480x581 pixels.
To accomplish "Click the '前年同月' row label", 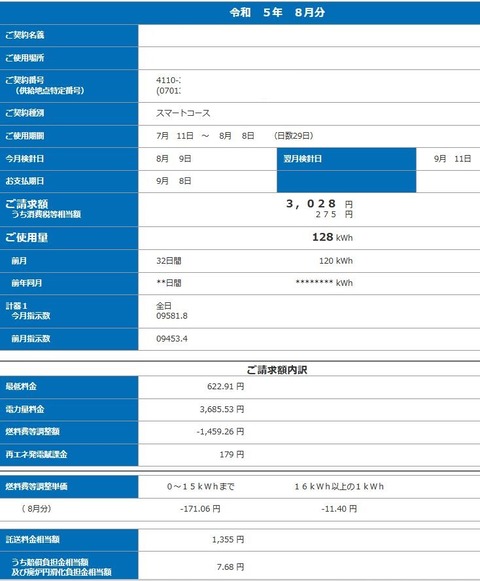I will [27, 283].
